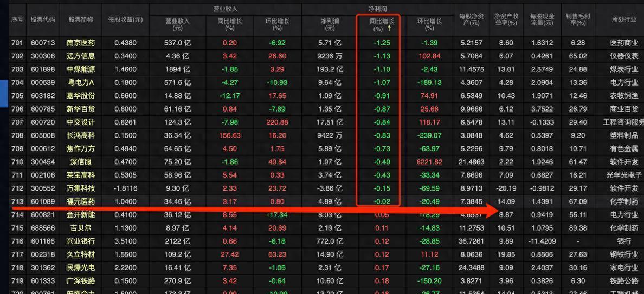Image resolution: width=644 pixels, height=294 pixels.
Task: Sort by the 股票简称 column header
Action: pyautogui.click(x=80, y=19)
